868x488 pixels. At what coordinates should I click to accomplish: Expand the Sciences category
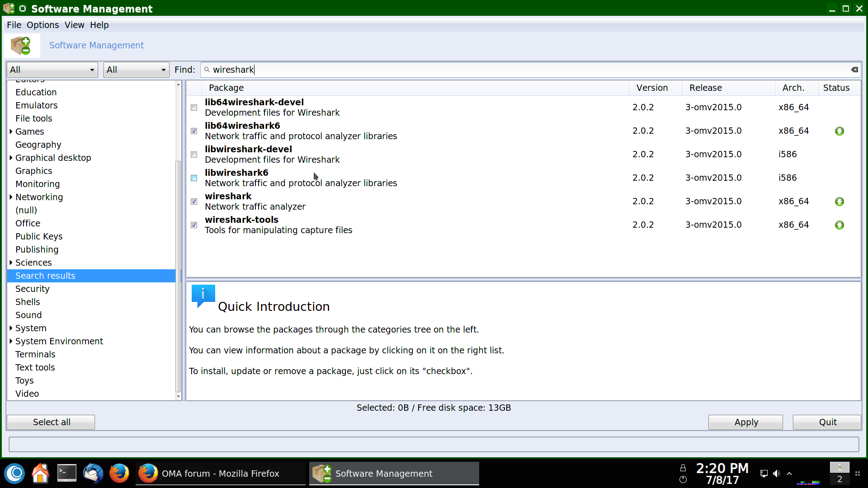pos(11,263)
